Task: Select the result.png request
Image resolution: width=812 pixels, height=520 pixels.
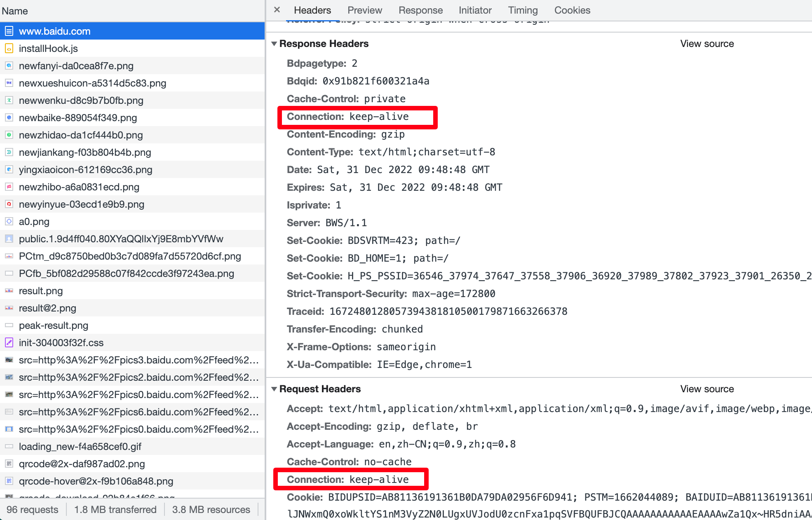Action: pyautogui.click(x=132, y=291)
